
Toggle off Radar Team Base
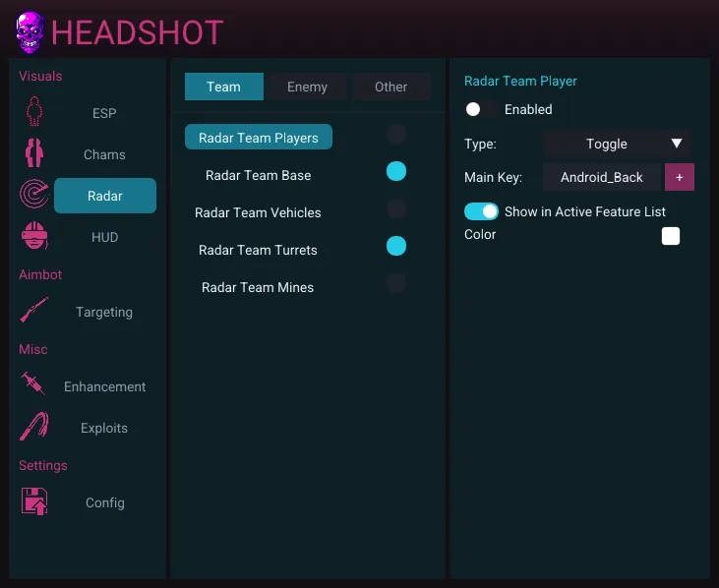click(396, 172)
